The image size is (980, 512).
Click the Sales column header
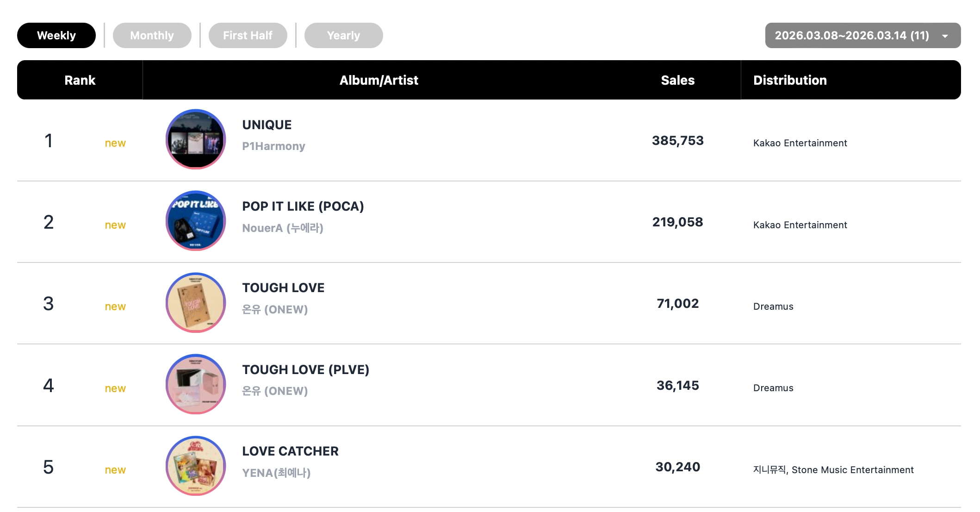click(x=677, y=80)
